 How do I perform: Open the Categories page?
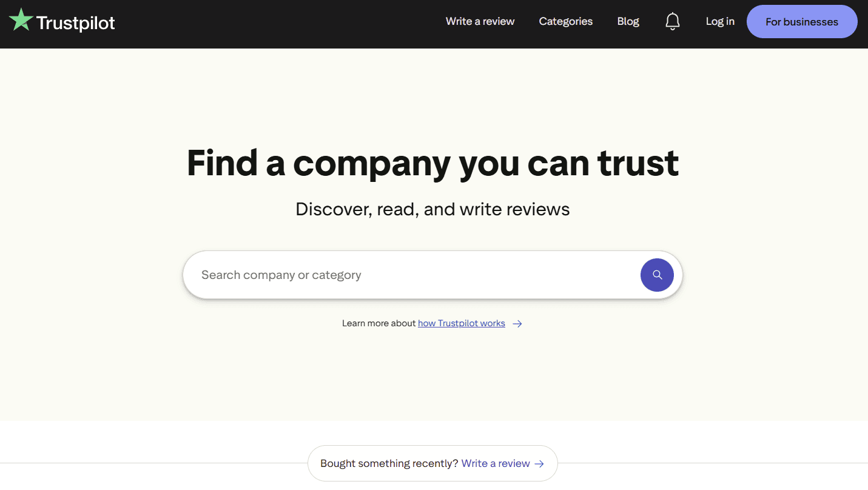(565, 21)
